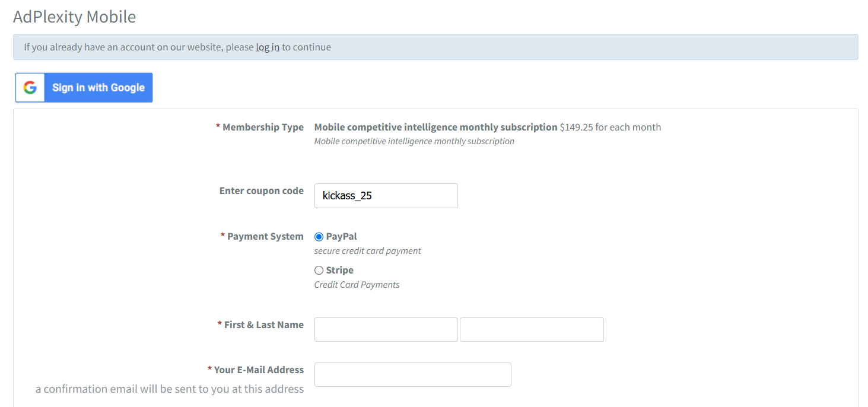This screenshot has width=868, height=407.
Task: Click the Your E-Mail Address label
Action: click(256, 370)
